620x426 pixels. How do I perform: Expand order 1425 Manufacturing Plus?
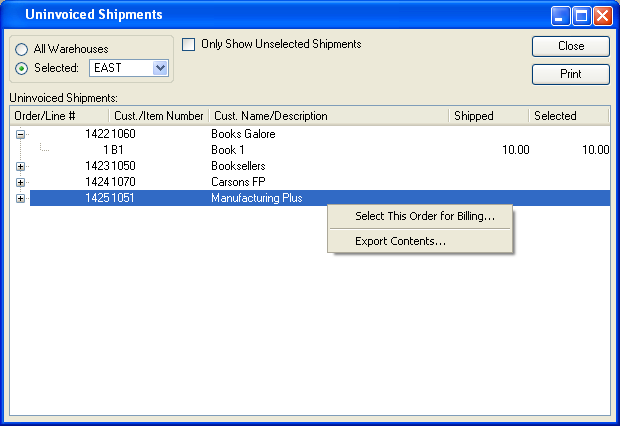(21, 199)
